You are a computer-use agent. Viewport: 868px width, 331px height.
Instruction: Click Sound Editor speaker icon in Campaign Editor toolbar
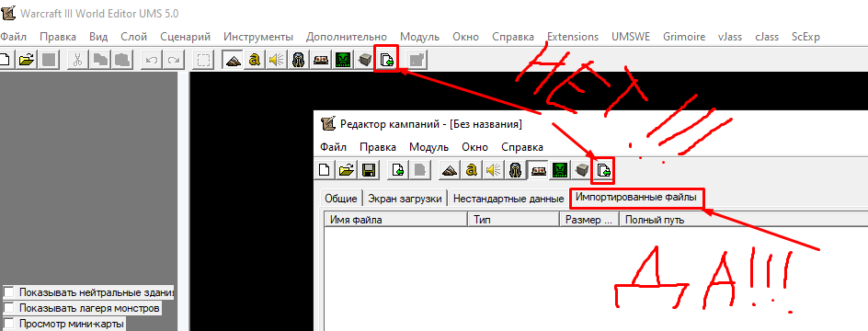pos(493,170)
